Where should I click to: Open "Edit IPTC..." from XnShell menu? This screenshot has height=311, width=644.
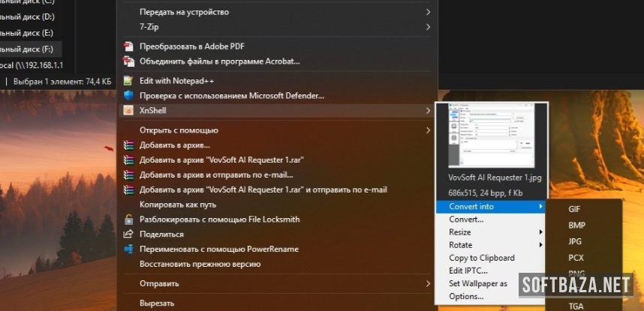(x=468, y=271)
